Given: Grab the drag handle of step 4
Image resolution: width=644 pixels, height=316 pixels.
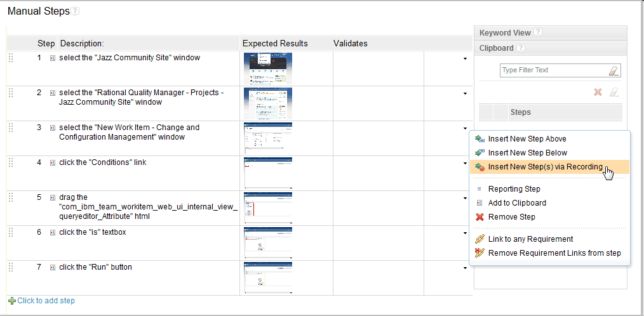Looking at the screenshot, I should pyautogui.click(x=11, y=162).
